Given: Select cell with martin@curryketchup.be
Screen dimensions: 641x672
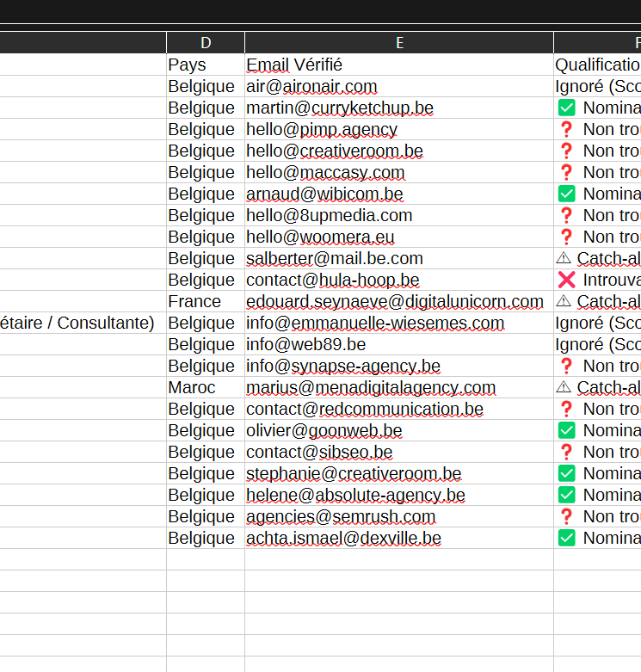Looking at the screenshot, I should [x=399, y=108].
